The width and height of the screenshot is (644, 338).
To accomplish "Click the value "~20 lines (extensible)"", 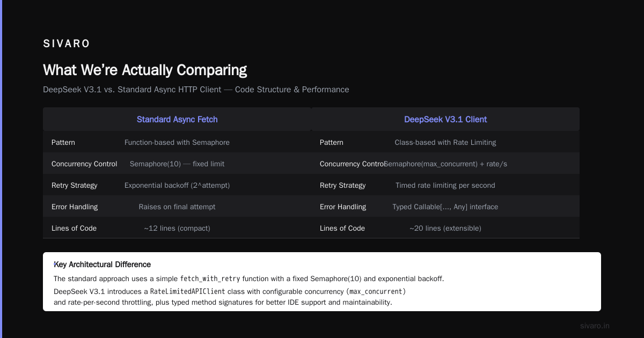I will 445,228.
